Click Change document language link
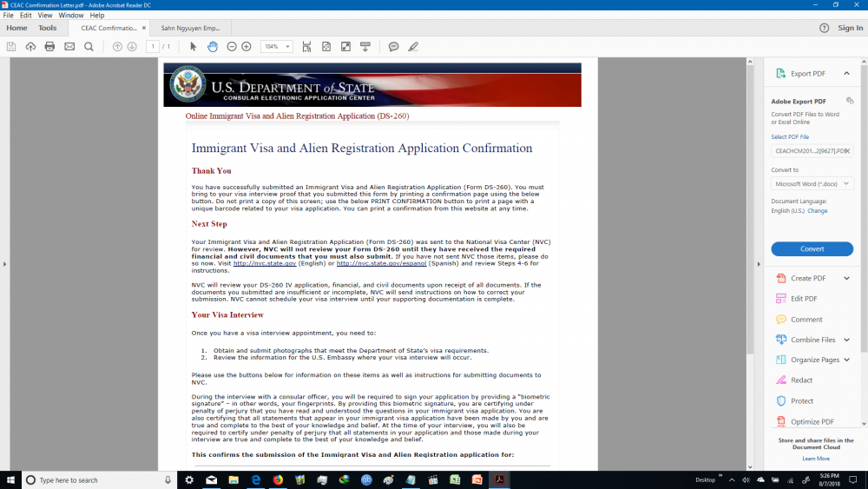This screenshot has height=489, width=868. (x=817, y=211)
